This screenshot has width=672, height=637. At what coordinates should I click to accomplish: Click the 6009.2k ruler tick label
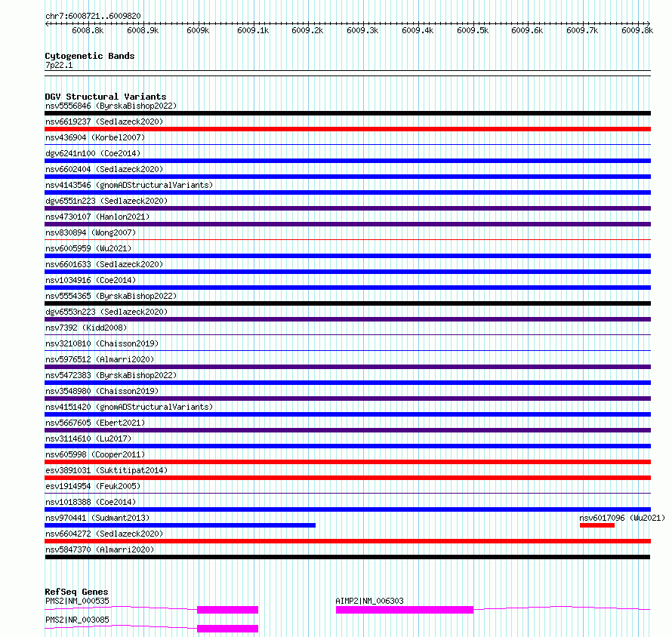(x=308, y=30)
